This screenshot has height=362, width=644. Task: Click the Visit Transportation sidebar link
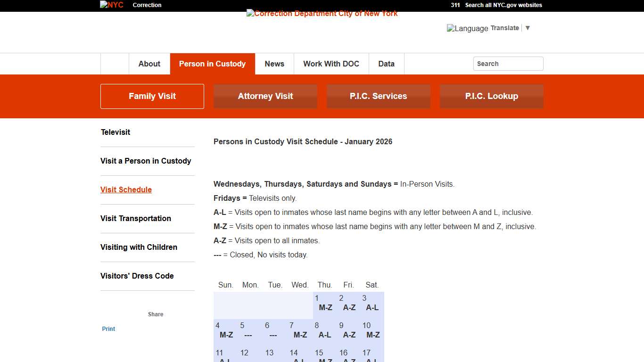point(135,218)
